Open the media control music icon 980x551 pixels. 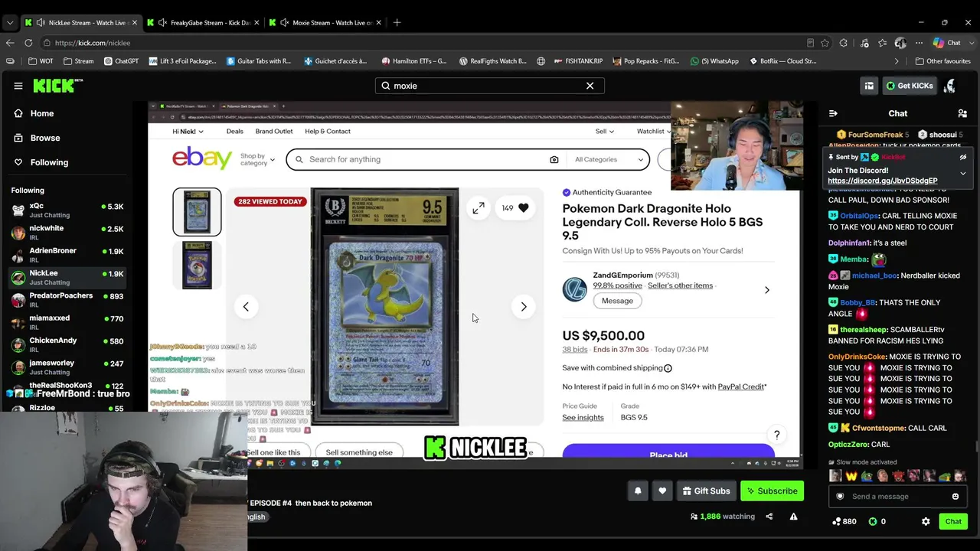point(864,43)
